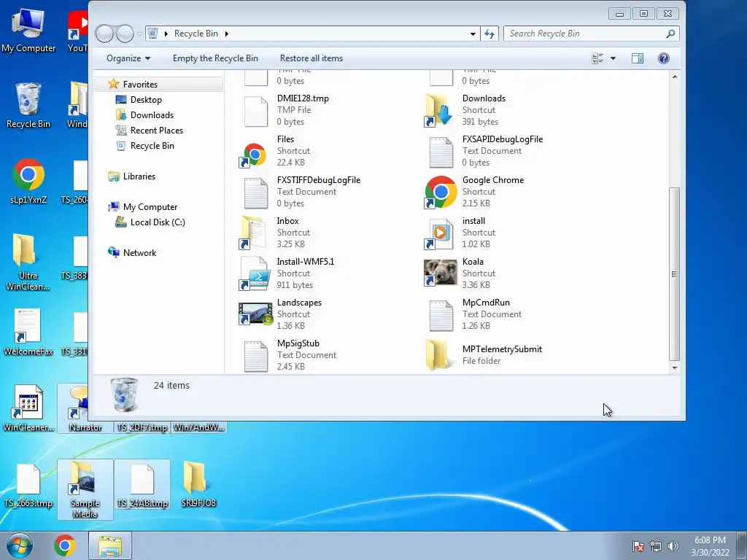Open the Files Chrome shortcut icon
The height and width of the screenshot is (560, 747).
pyautogui.click(x=254, y=155)
